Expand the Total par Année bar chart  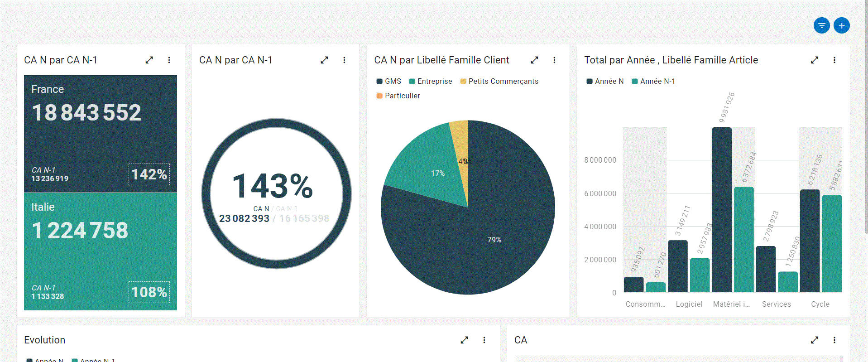coord(814,60)
